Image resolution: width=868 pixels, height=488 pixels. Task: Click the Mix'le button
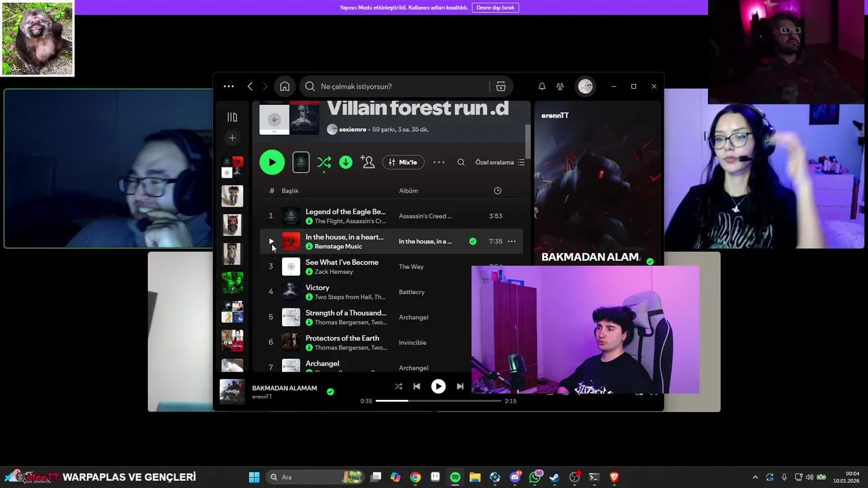pyautogui.click(x=403, y=162)
